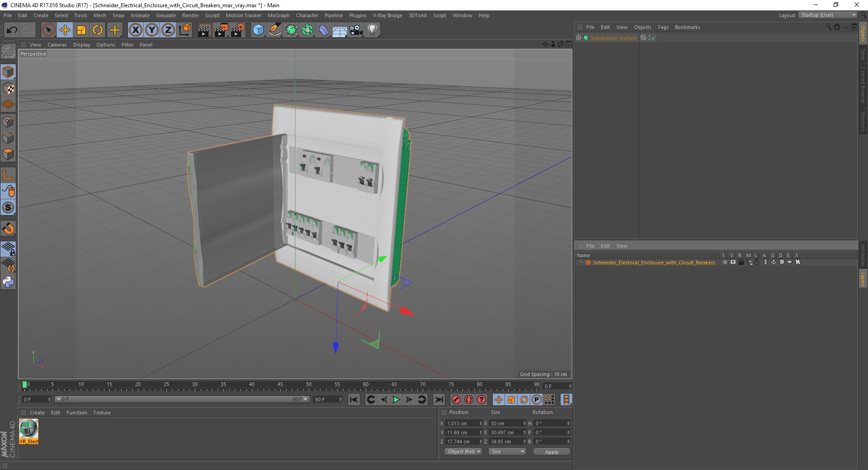Go to end of animation

tap(439, 399)
